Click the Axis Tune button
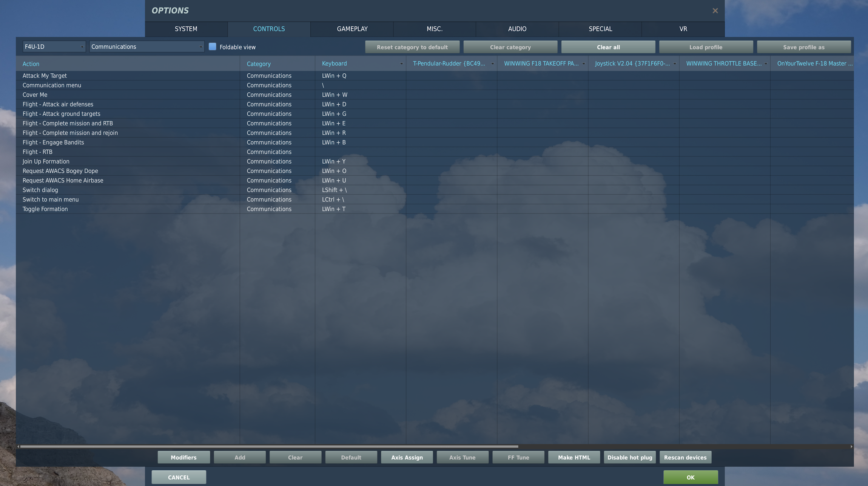This screenshot has height=486, width=868. click(463, 457)
